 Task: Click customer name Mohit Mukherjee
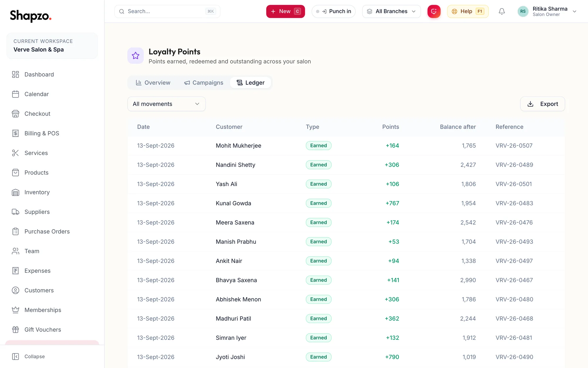pyautogui.click(x=238, y=146)
